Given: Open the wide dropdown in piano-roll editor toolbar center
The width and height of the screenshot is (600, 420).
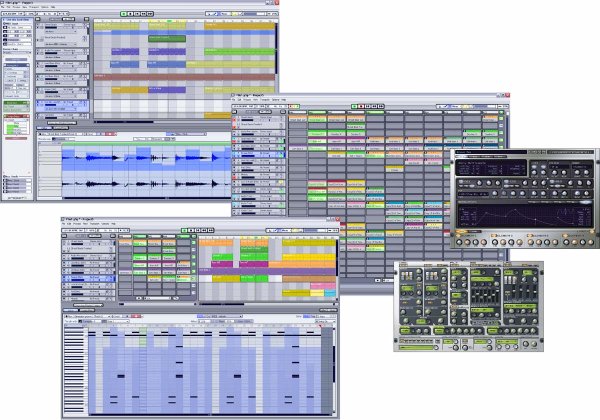Looking at the screenshot, I should [220, 316].
